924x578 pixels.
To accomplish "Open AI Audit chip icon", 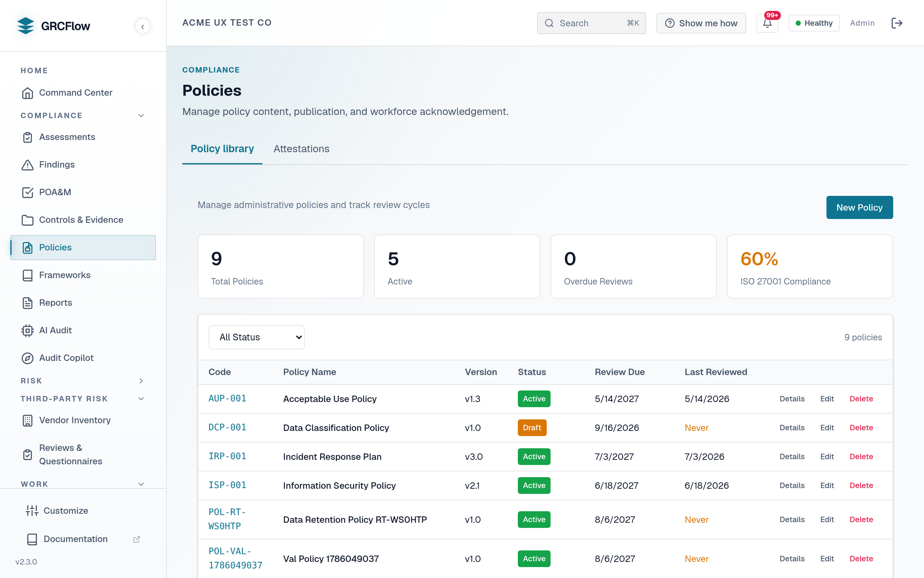I will click(28, 330).
